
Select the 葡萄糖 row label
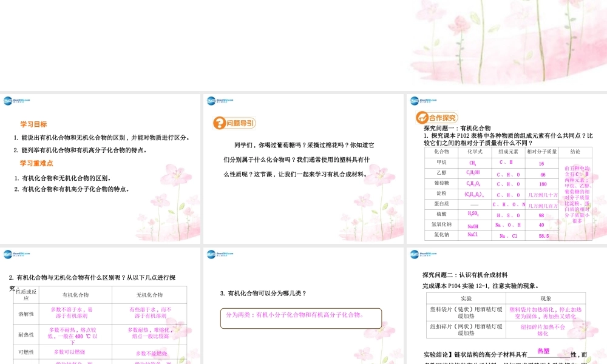(x=441, y=183)
